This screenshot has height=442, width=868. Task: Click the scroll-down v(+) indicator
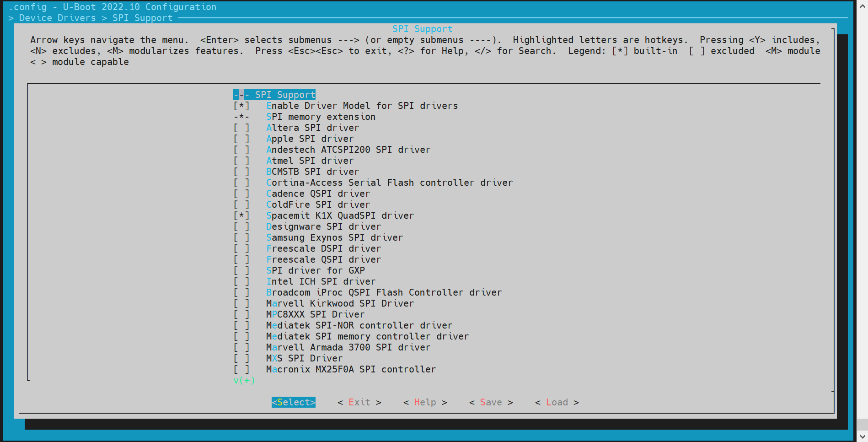pyautogui.click(x=244, y=380)
